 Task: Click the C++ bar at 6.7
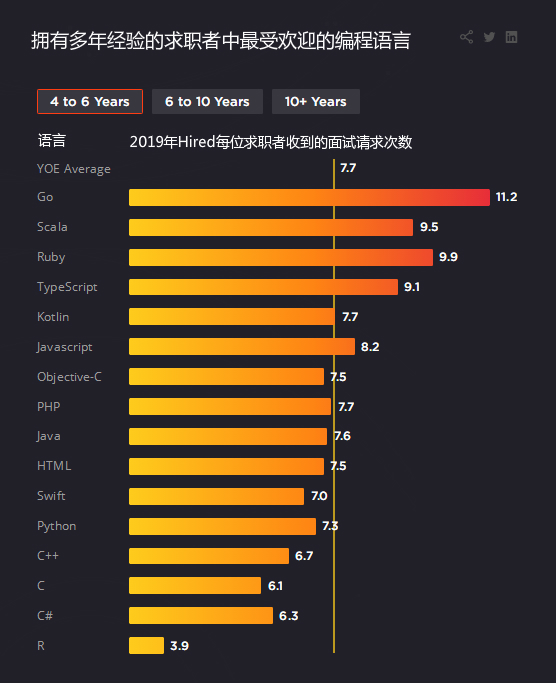(x=209, y=556)
